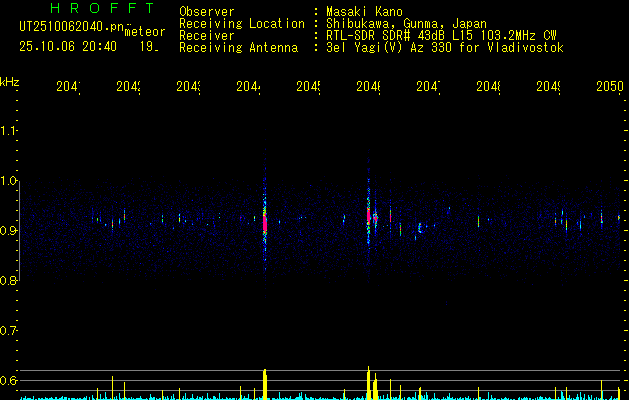629x400 pixels.
Task: Click the 0.8 kHz frequency axis label
Action: pyautogui.click(x=8, y=280)
